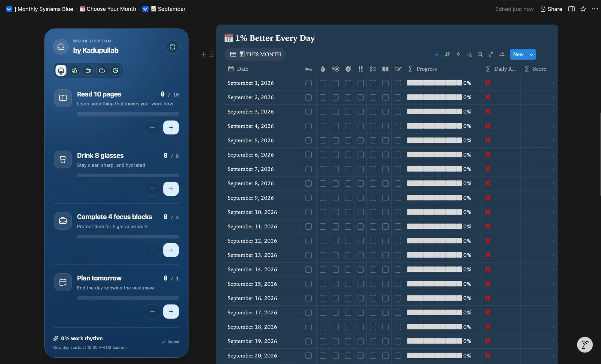Expand the dropdown arrow beside New button

(532, 54)
